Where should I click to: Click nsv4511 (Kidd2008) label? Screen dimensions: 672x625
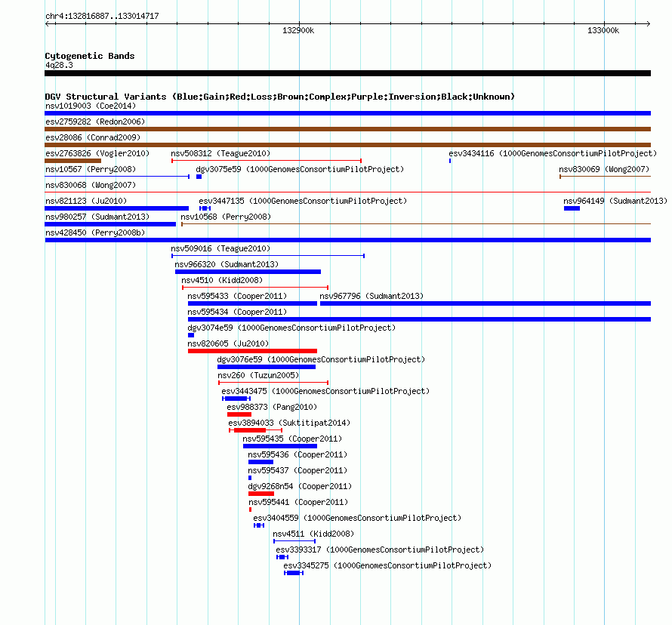[313, 534]
